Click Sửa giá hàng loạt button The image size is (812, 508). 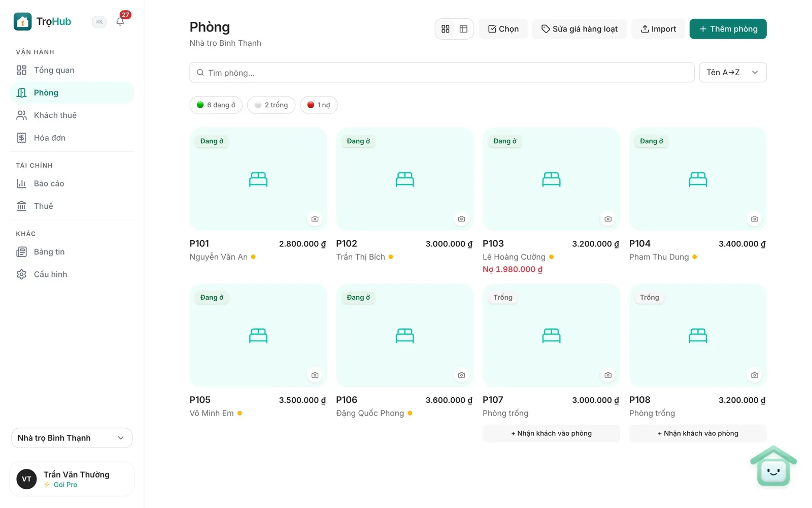tap(580, 29)
